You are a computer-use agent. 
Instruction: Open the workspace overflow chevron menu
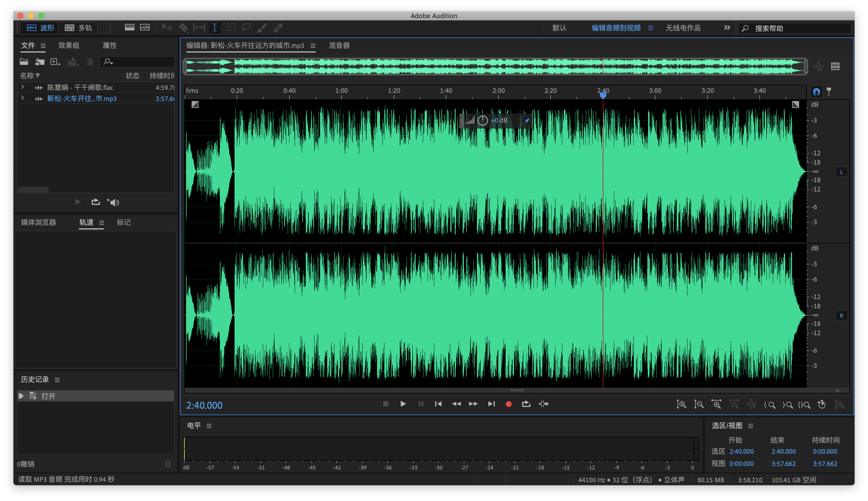tap(727, 28)
